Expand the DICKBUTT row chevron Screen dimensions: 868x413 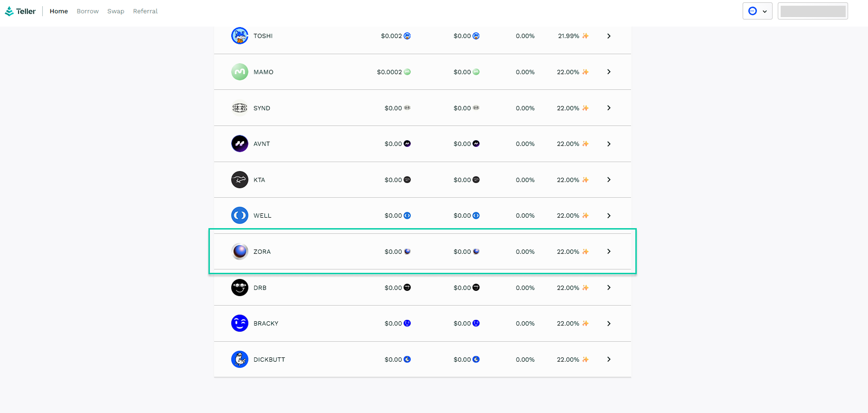point(609,360)
